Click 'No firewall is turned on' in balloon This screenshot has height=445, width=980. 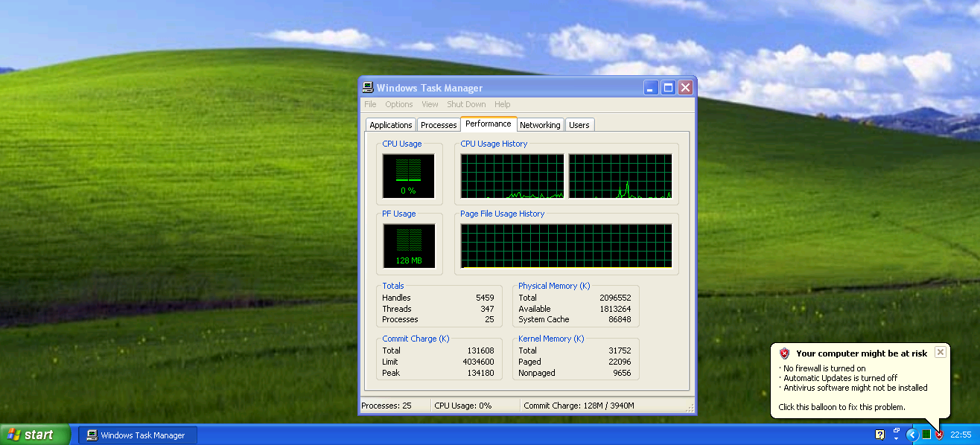[824, 368]
